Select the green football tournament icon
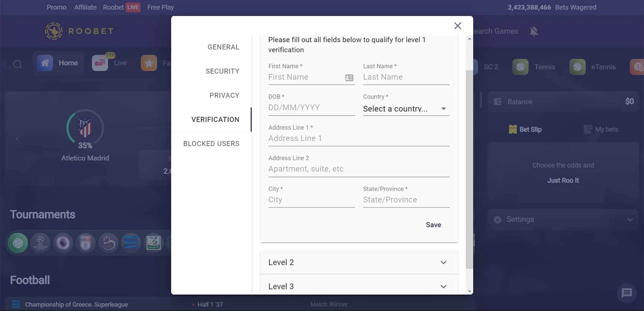This screenshot has width=644, height=311. tap(18, 243)
